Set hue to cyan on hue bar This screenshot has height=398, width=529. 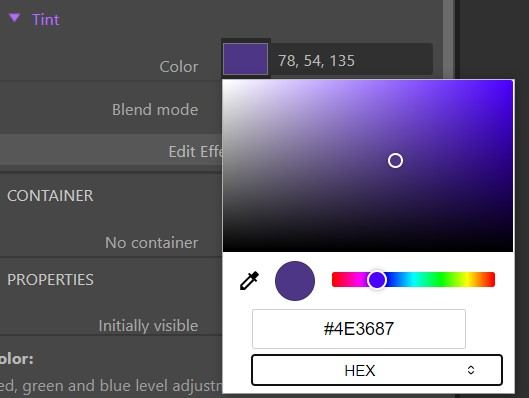coord(413,280)
